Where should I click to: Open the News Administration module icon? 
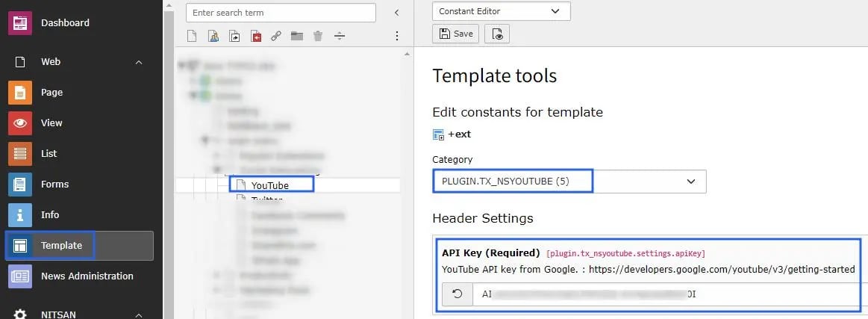(20, 276)
